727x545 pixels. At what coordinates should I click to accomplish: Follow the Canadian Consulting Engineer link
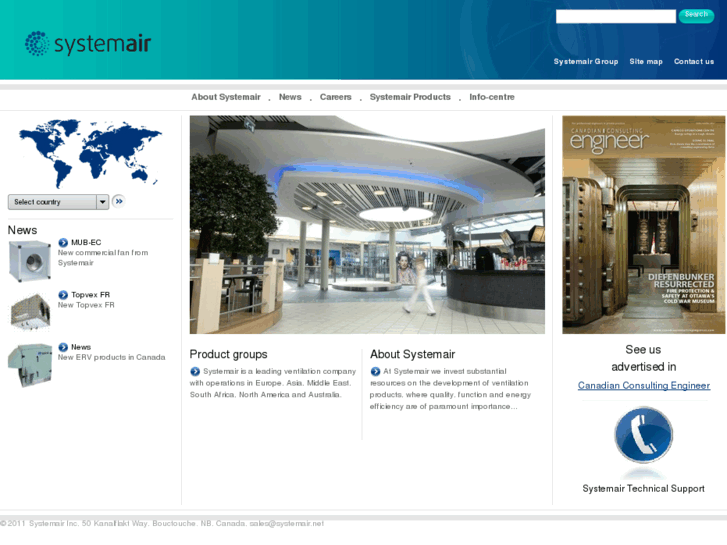644,385
